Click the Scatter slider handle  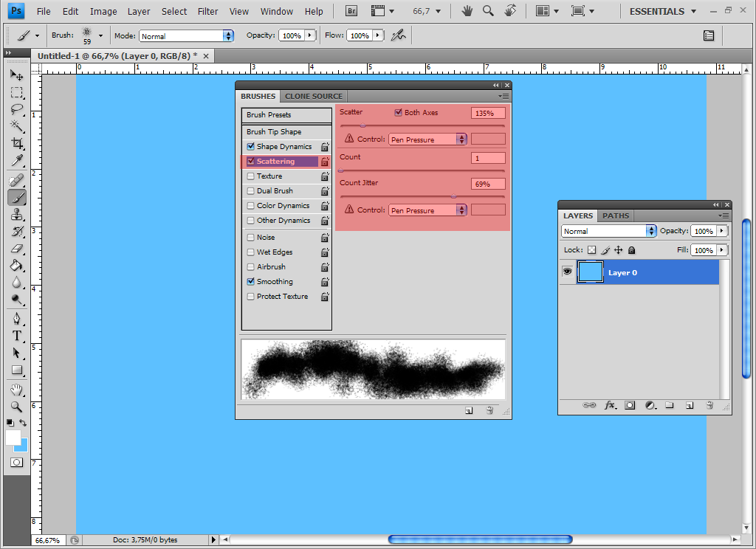tap(363, 125)
